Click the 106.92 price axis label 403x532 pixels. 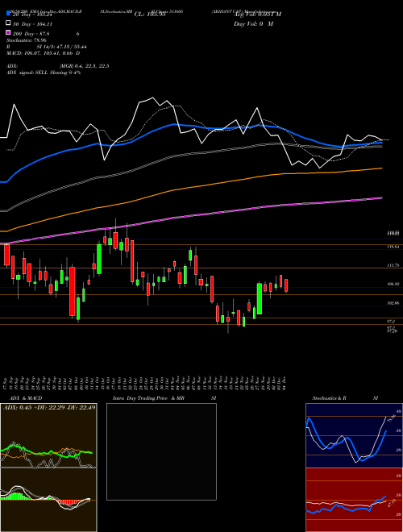(x=393, y=284)
